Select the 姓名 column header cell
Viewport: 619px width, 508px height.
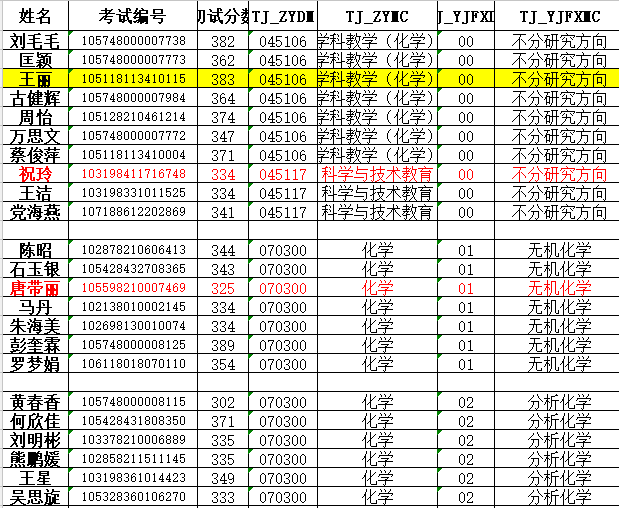pyautogui.click(x=36, y=15)
